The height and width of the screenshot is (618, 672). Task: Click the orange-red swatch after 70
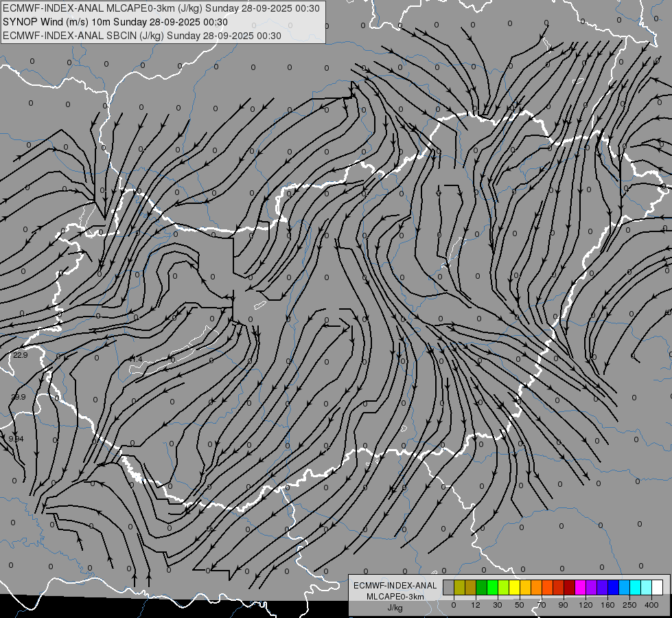[547, 587]
